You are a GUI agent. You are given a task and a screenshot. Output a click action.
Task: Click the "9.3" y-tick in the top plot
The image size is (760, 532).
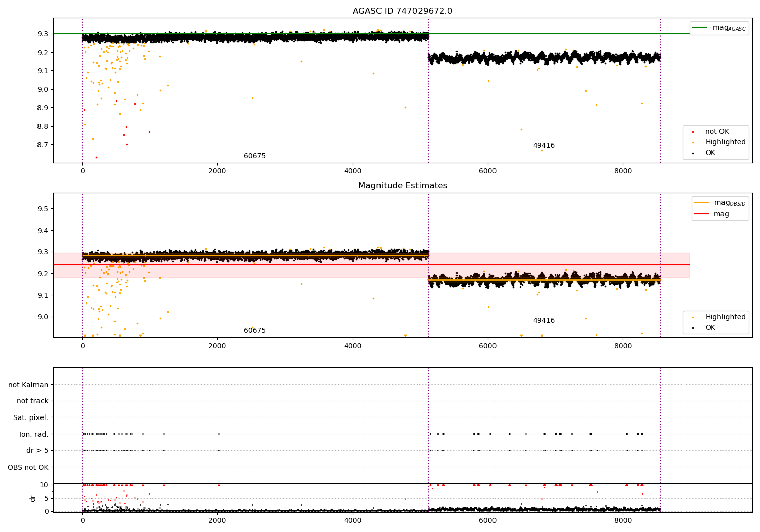(x=43, y=34)
